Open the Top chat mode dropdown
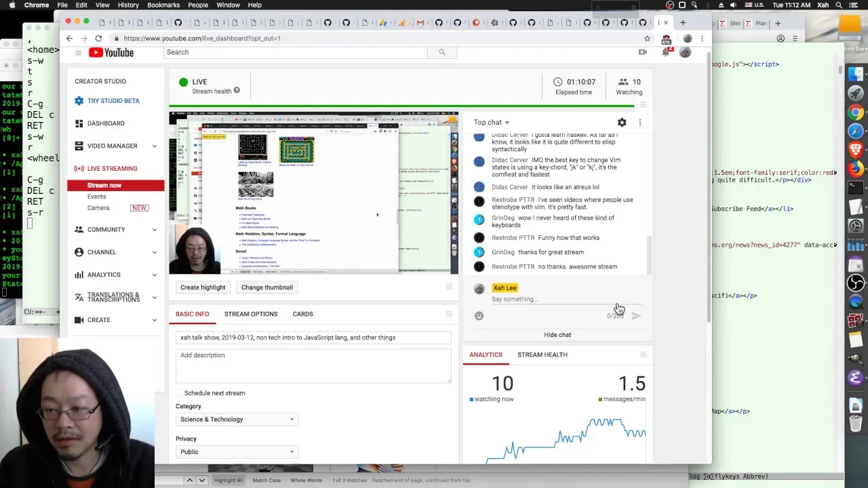The width and height of the screenshot is (868, 488). 492,123
